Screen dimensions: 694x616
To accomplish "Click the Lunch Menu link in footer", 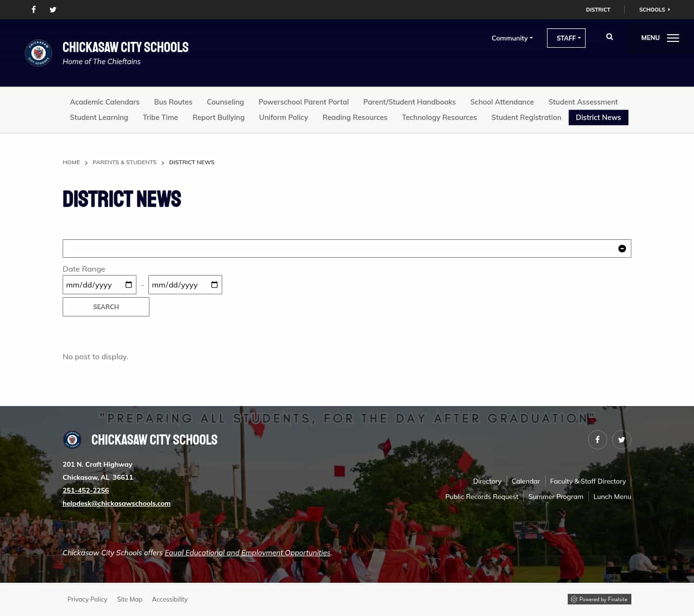I will [612, 496].
